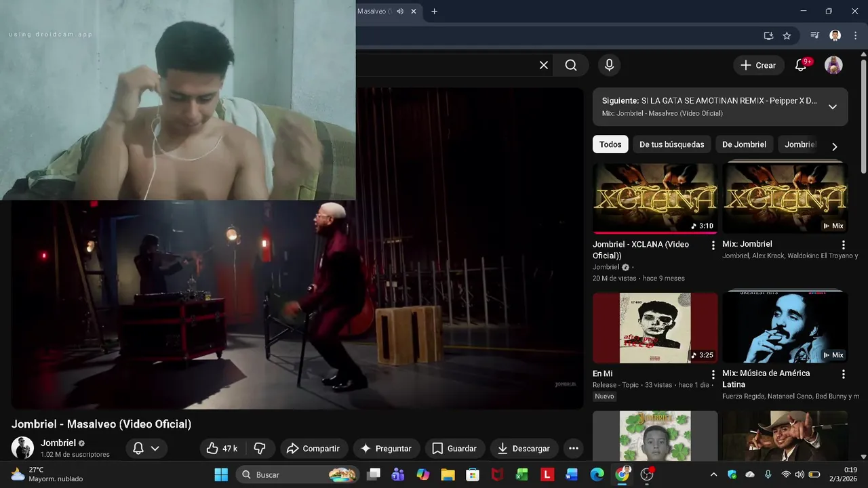Click the Descargar button
The image size is (868, 488).
pyautogui.click(x=524, y=448)
